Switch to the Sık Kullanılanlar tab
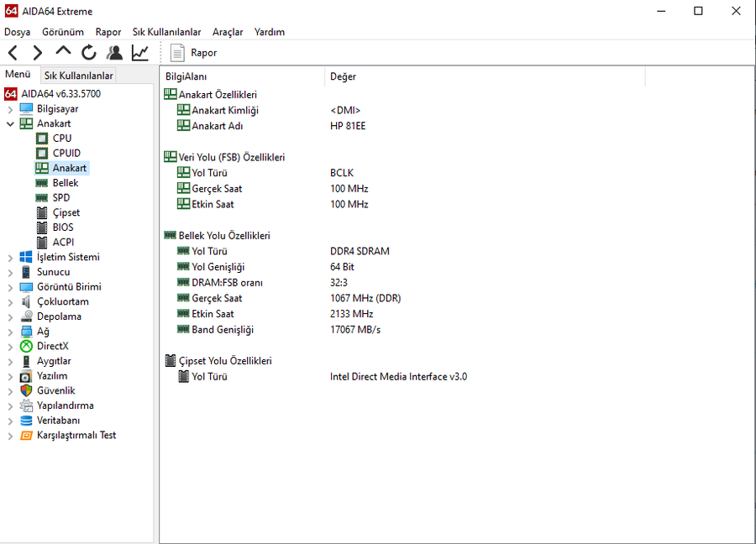Image resolution: width=756 pixels, height=544 pixels. tap(78, 76)
